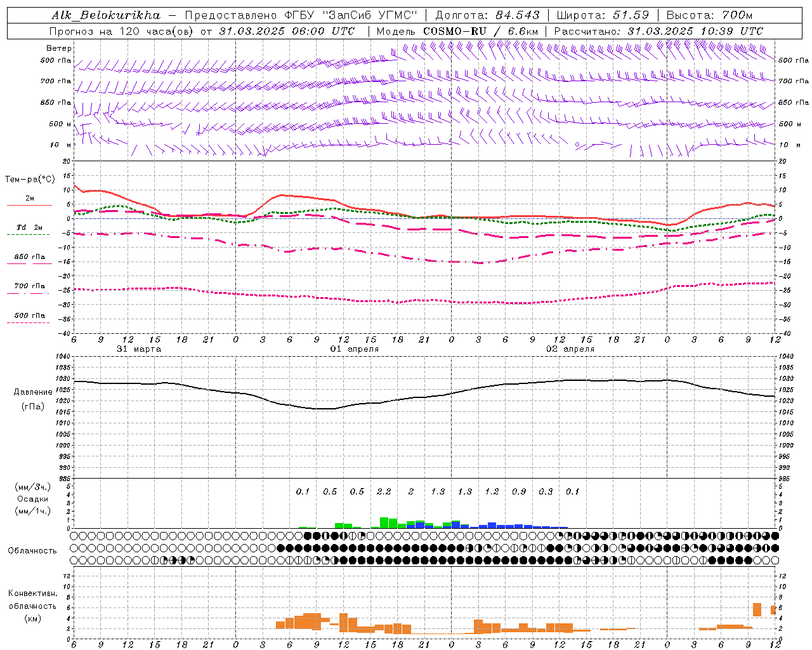This screenshot has height=650, width=812.
Task: Click the '01 апреля' date label
Action: (355, 349)
